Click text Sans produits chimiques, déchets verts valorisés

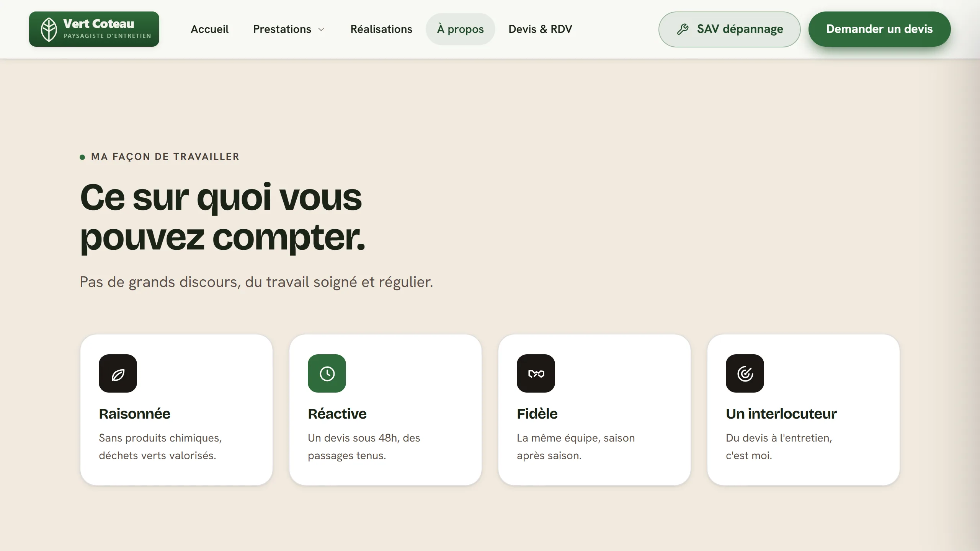tap(160, 447)
